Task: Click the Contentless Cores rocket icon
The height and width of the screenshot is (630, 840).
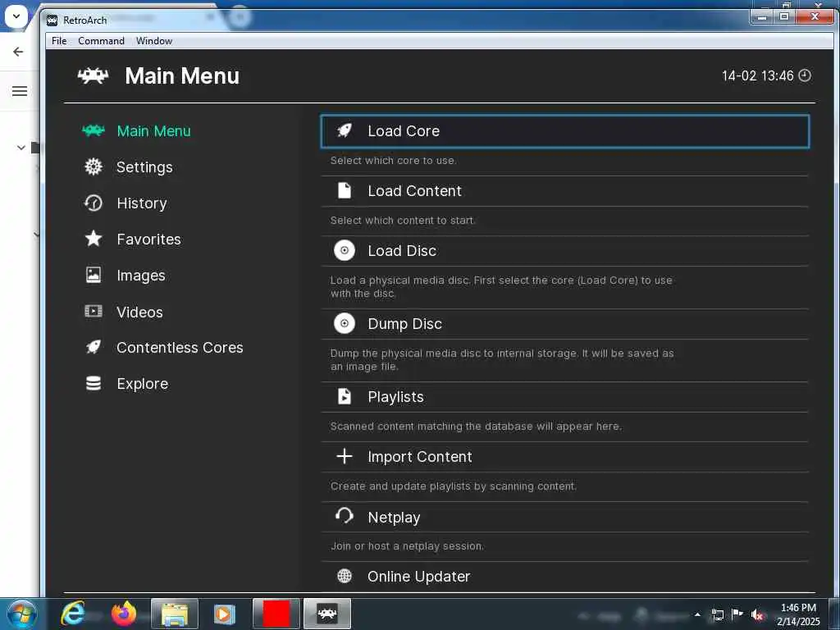Action: click(94, 347)
